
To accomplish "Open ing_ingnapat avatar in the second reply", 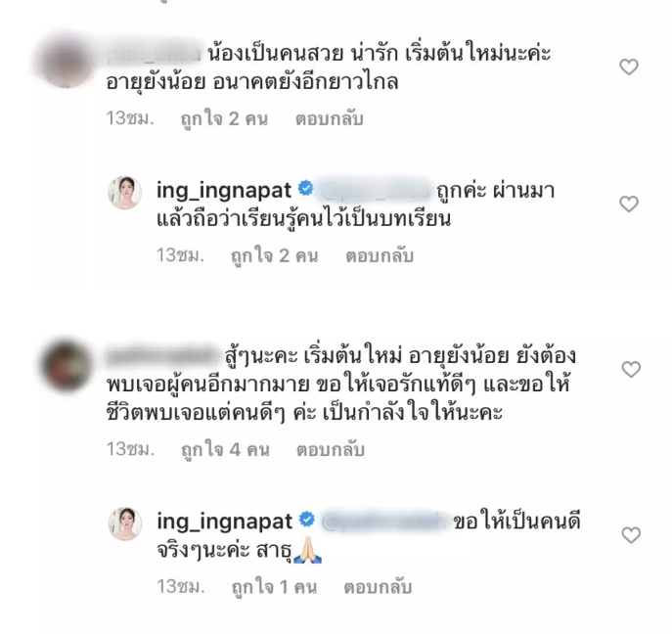I will point(124,523).
